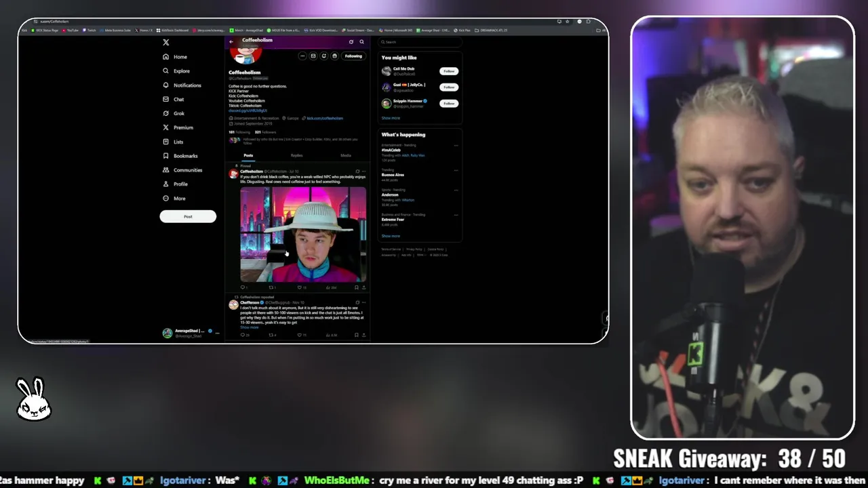Click the Grok icon on the pinned post
Image resolution: width=868 pixels, height=488 pixels.
[357, 171]
